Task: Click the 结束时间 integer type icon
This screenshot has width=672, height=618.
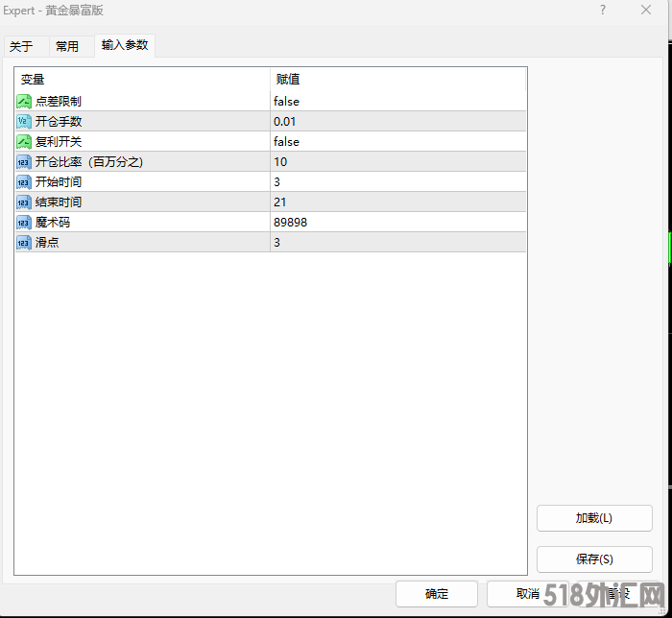Action: pos(24,202)
